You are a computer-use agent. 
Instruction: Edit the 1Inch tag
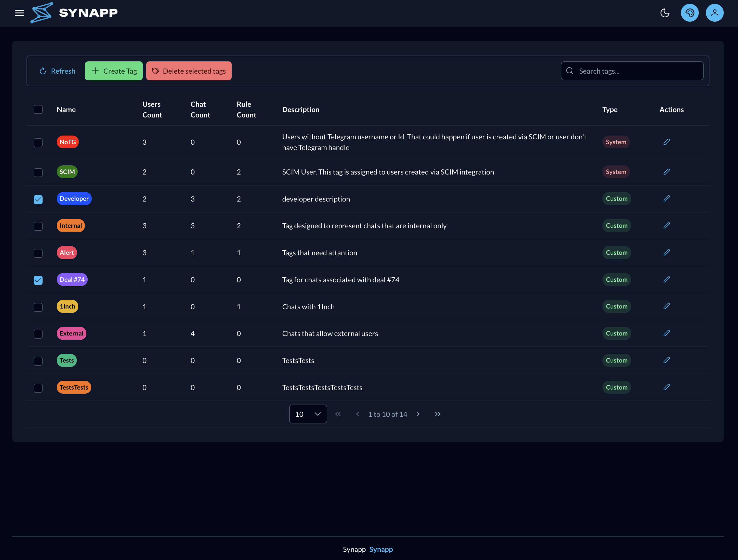click(666, 306)
